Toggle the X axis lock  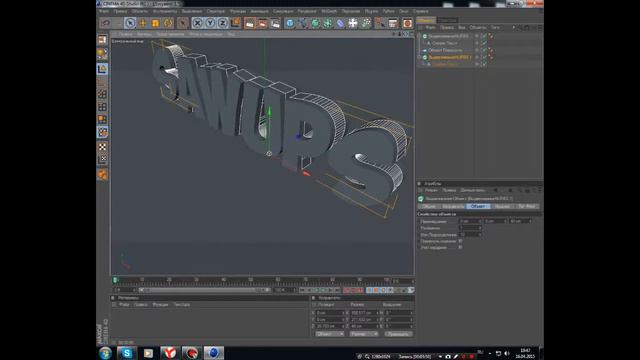[x=198, y=23]
